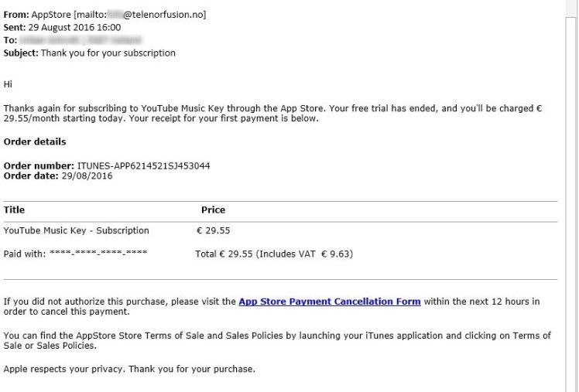Click the sent date 29 August 2016 16:00
Viewport: 579px width, 392px height.
(74, 28)
